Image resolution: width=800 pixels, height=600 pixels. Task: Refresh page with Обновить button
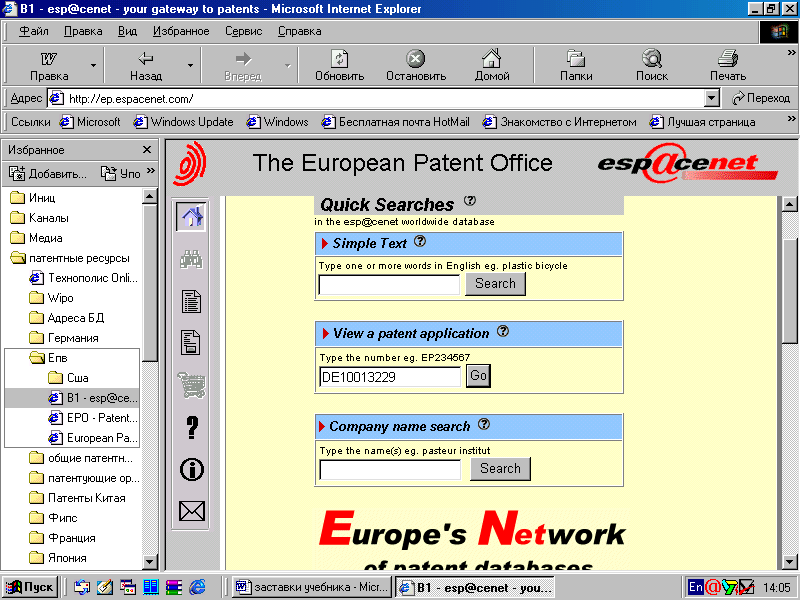point(339,65)
